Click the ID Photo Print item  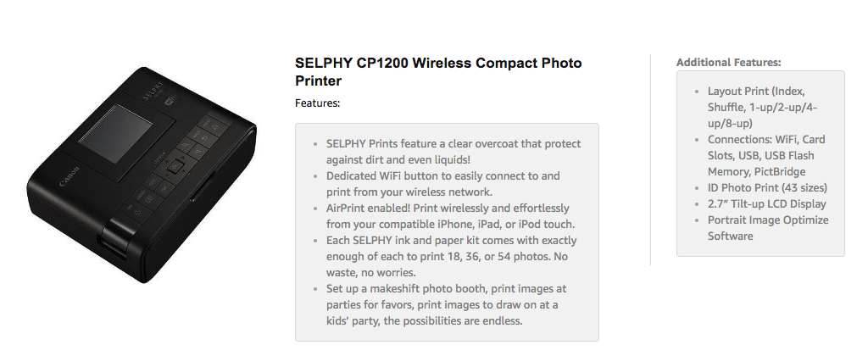pyautogui.click(x=767, y=187)
